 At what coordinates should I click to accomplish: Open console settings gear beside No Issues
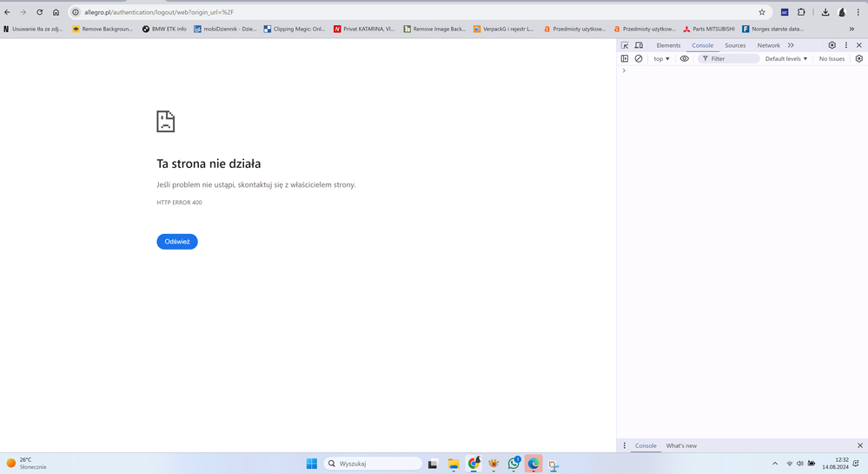(x=858, y=59)
